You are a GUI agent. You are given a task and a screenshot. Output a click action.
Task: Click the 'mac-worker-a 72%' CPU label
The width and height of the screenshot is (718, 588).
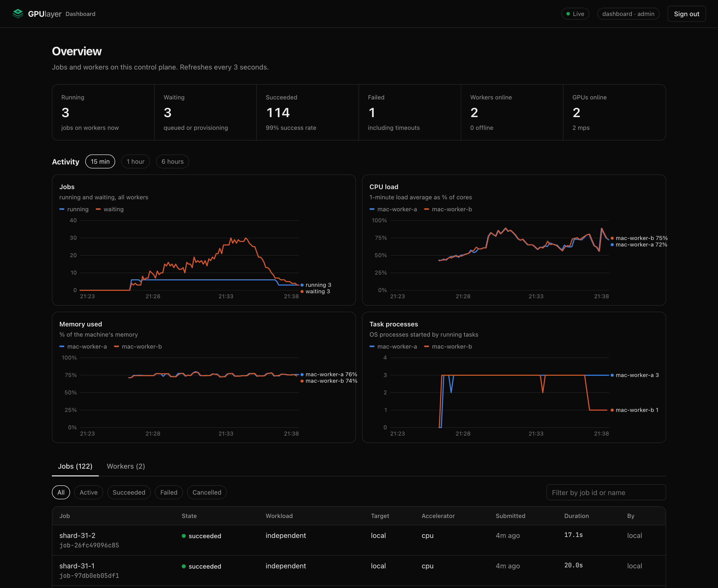[641, 245]
